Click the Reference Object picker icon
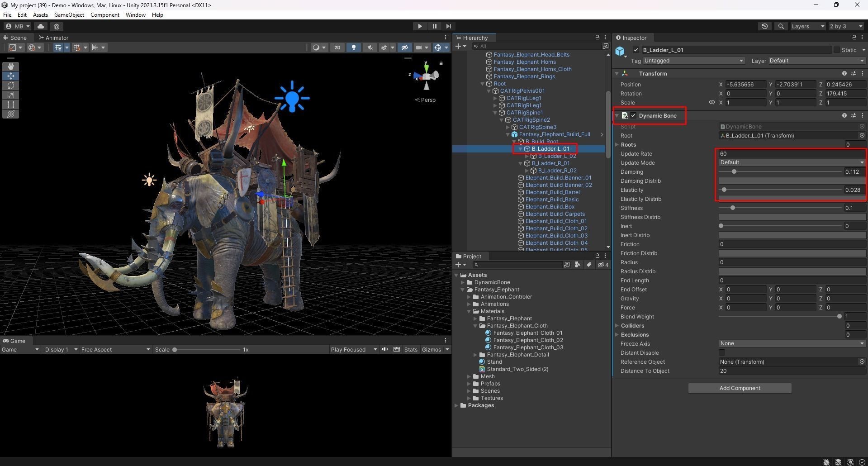Screen dimensions: 868x466 pos(862,362)
